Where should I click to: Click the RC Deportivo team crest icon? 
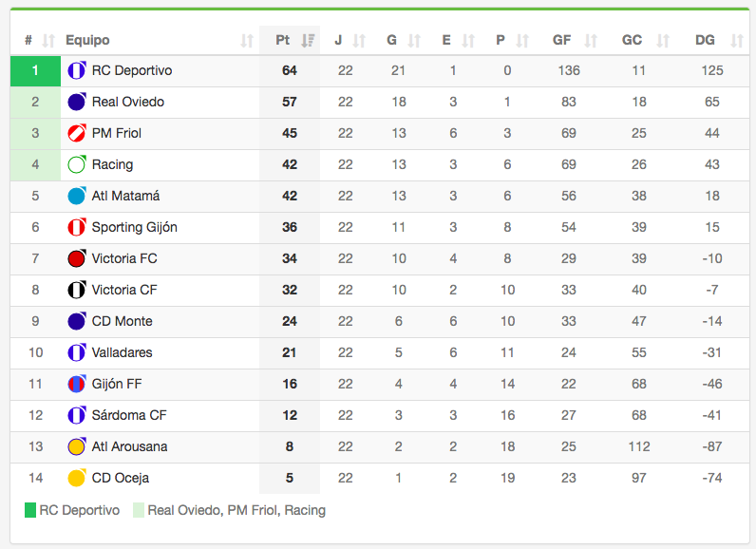click(77, 71)
